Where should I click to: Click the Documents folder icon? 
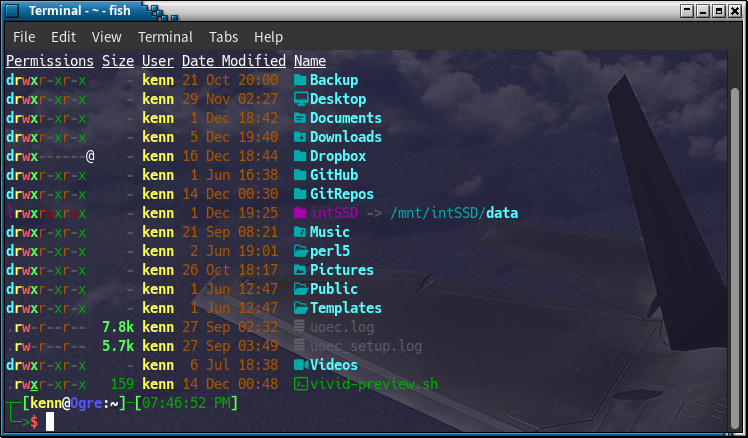(x=300, y=118)
